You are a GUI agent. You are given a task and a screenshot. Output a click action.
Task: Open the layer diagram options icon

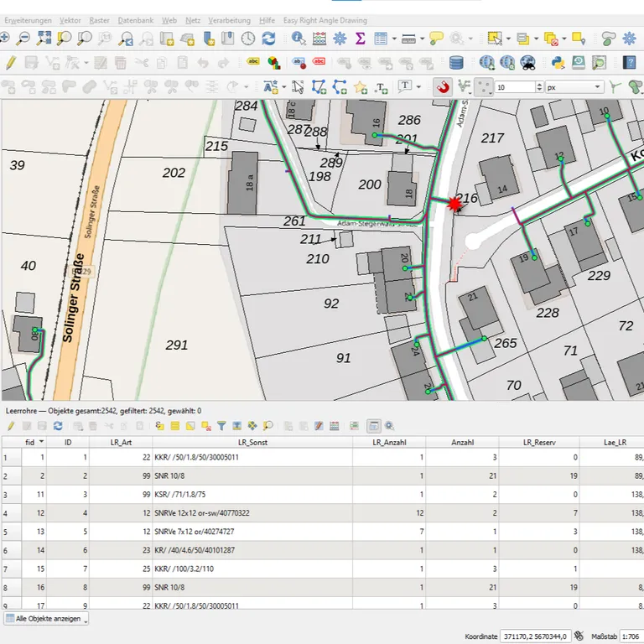tap(274, 63)
